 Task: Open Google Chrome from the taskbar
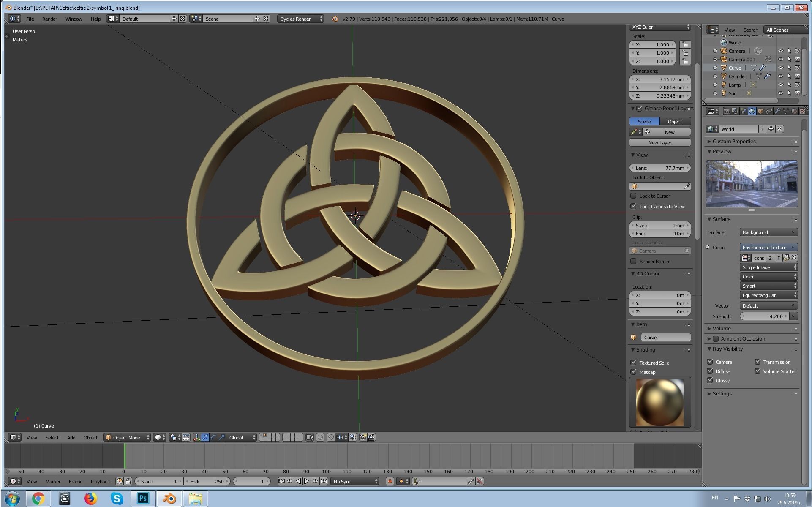click(38, 499)
